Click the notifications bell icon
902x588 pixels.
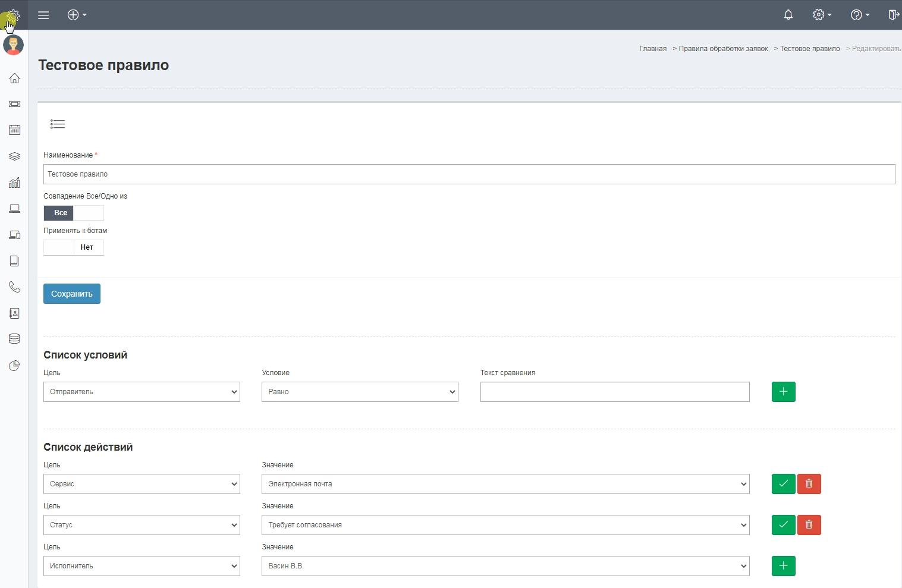[x=788, y=15]
